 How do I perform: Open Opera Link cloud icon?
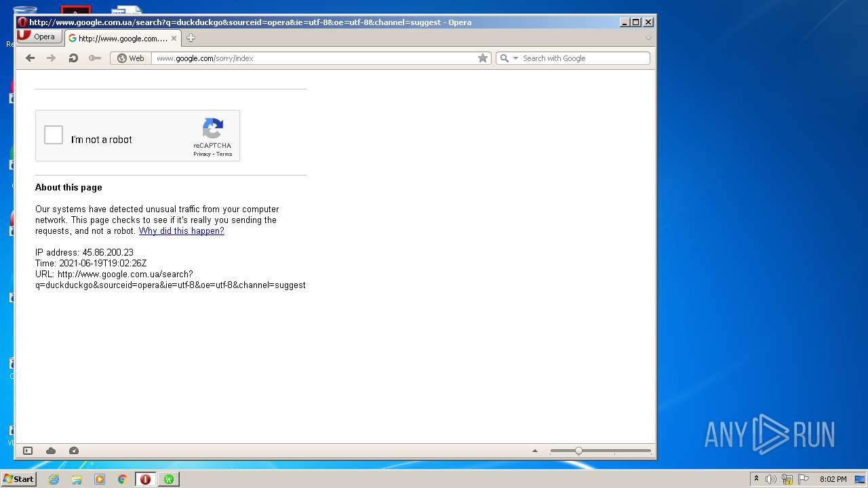pyautogui.click(x=51, y=451)
